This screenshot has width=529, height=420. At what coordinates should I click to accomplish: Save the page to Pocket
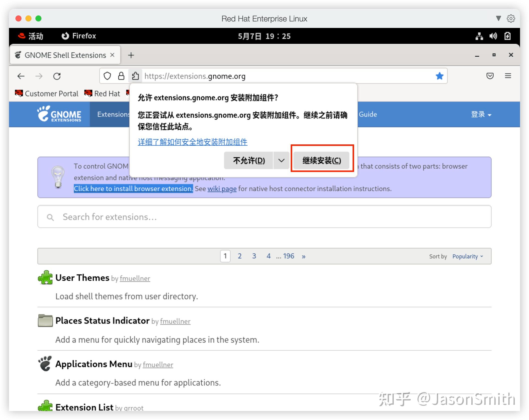click(x=490, y=76)
